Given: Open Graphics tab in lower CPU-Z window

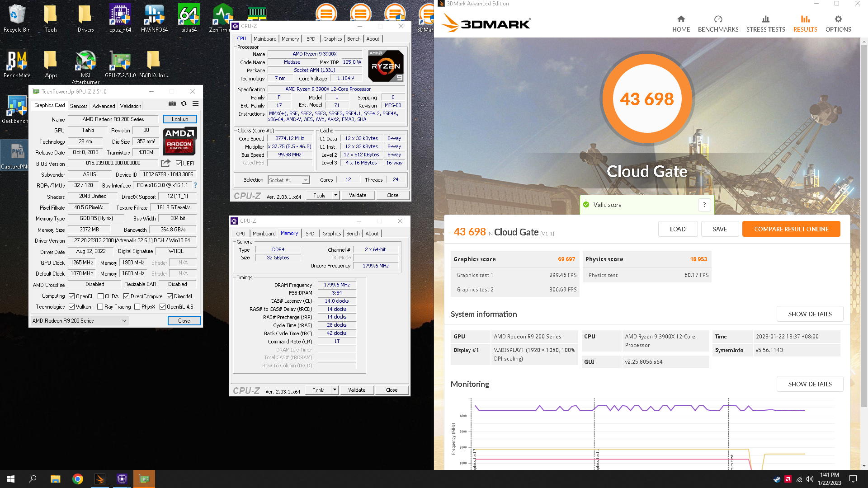Looking at the screenshot, I should pos(331,234).
